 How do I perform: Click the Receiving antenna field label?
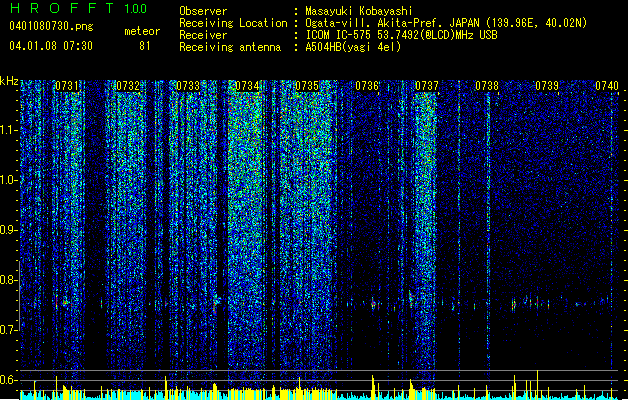[230, 47]
